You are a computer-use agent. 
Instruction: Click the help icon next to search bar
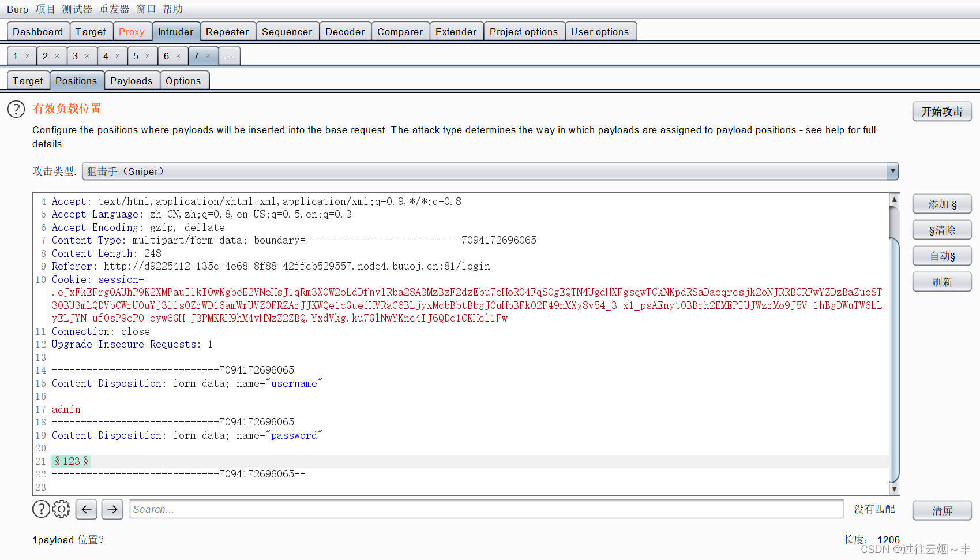pos(41,509)
